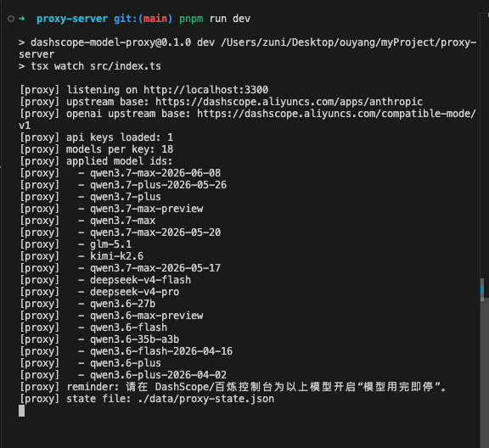This screenshot has width=489, height=448.
Task: Click the 'pnpm' command word
Action: pyautogui.click(x=191, y=19)
